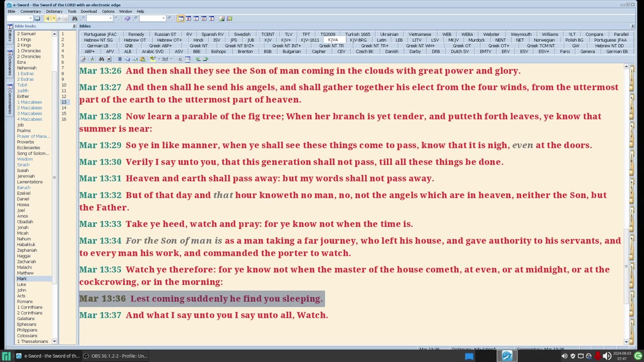This screenshot has height=362, width=644.
Task: Open the Compare tab
Action: [x=594, y=35]
